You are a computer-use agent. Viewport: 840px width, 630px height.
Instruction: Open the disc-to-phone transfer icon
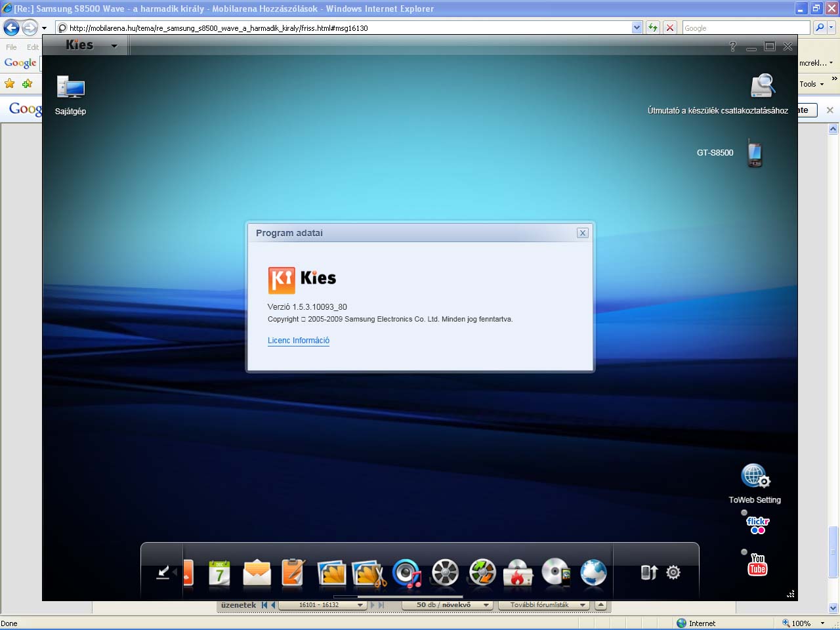556,573
